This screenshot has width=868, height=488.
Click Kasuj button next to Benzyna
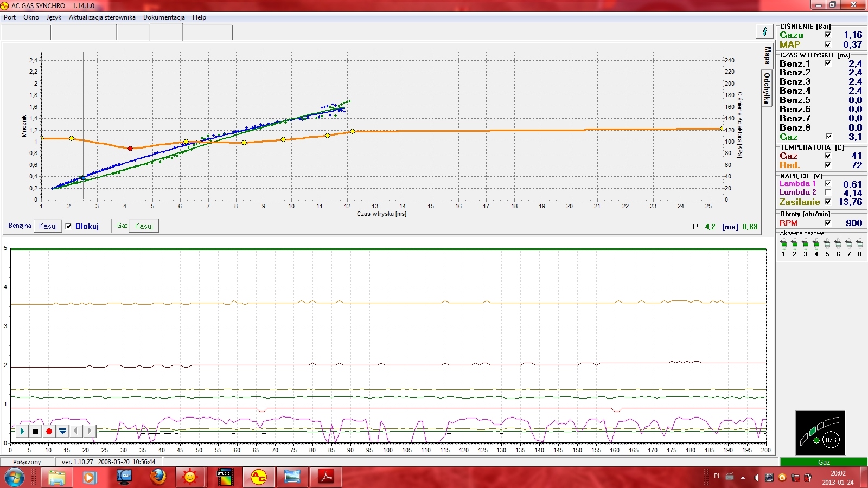click(x=48, y=226)
